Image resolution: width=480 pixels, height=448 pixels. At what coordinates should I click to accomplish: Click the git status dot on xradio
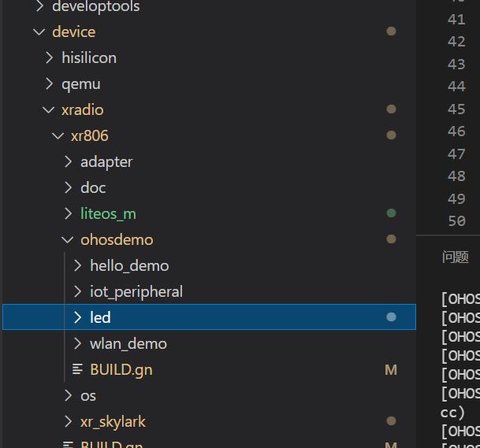pyautogui.click(x=391, y=109)
